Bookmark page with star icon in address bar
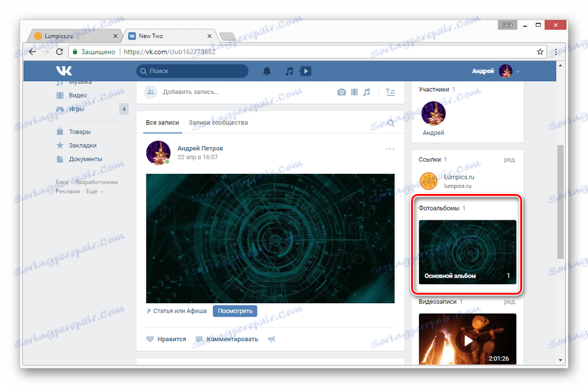Screen dimensions: 588x388 click(x=540, y=52)
